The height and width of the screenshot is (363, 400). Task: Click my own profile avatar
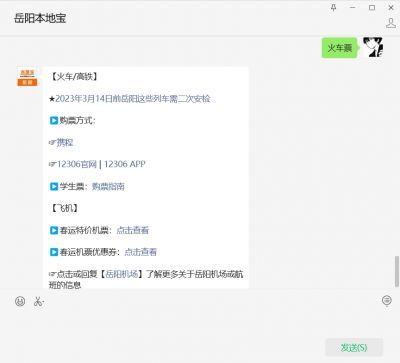[373, 47]
